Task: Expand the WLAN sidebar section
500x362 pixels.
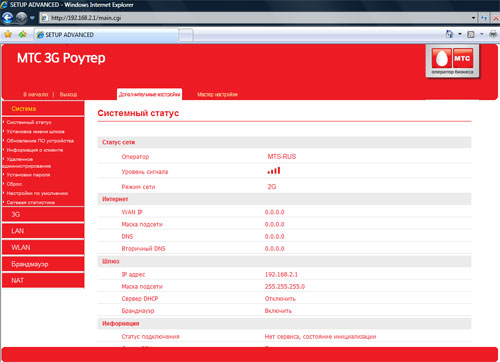Action: (x=43, y=247)
